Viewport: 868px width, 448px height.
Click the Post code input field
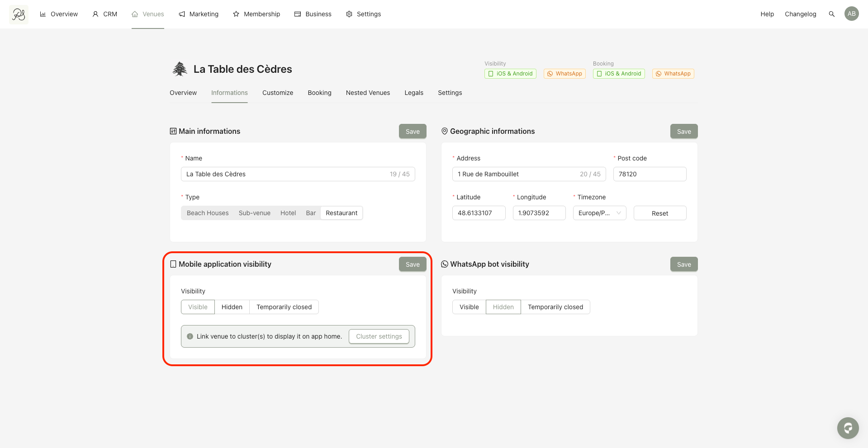point(649,174)
